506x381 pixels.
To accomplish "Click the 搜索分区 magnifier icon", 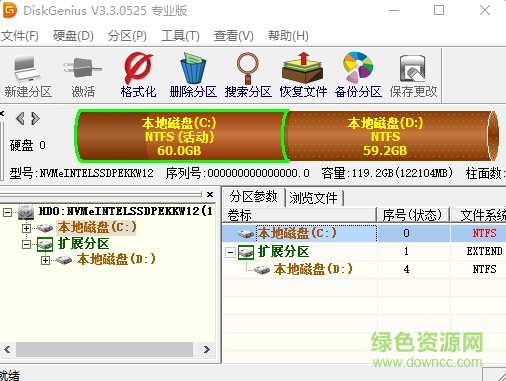I will [248, 68].
